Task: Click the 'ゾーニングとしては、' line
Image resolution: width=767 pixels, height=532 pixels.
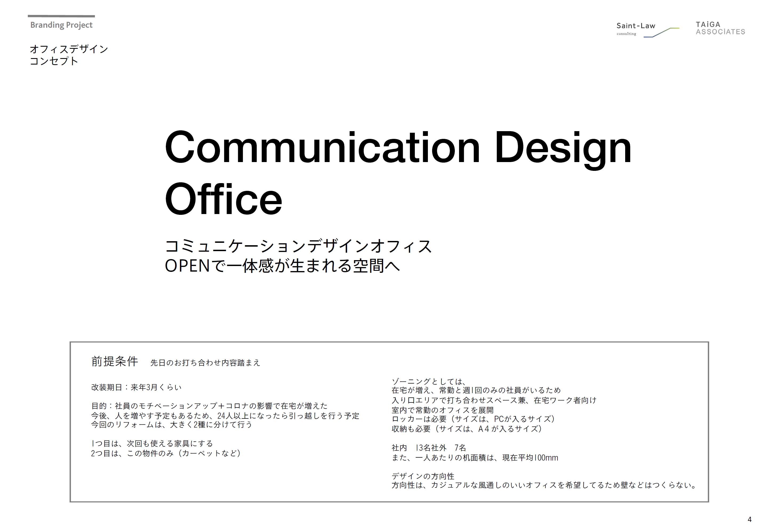Action: (x=428, y=381)
